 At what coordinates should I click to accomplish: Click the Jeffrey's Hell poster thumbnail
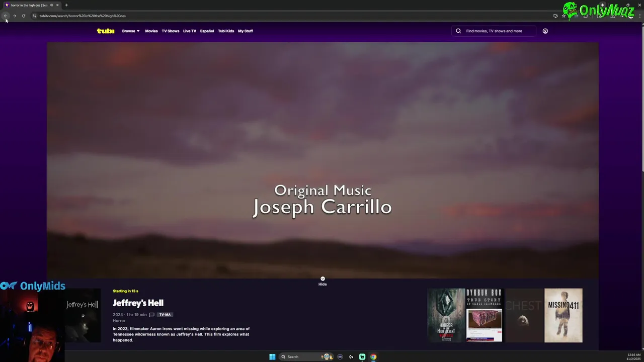pos(83,315)
